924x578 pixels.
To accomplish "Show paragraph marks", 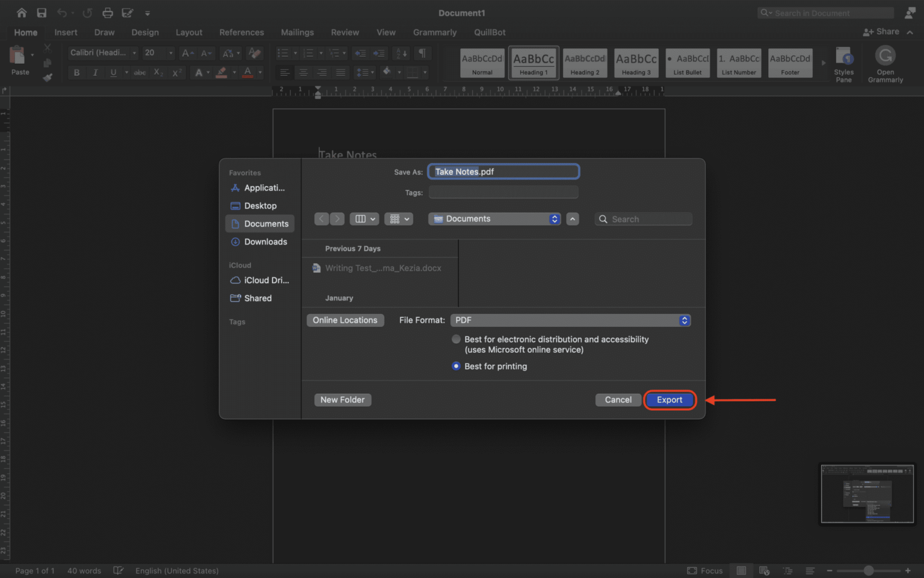I will [x=422, y=53].
